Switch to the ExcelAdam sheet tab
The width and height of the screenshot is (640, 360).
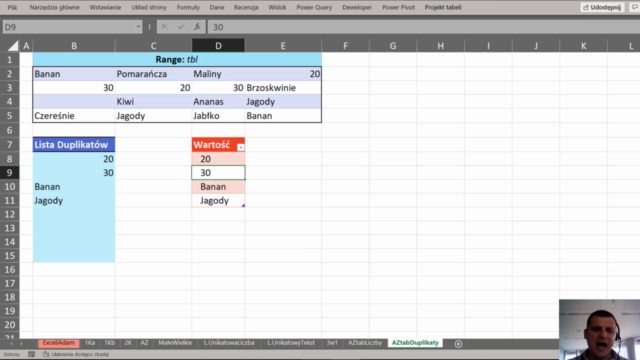pyautogui.click(x=59, y=343)
